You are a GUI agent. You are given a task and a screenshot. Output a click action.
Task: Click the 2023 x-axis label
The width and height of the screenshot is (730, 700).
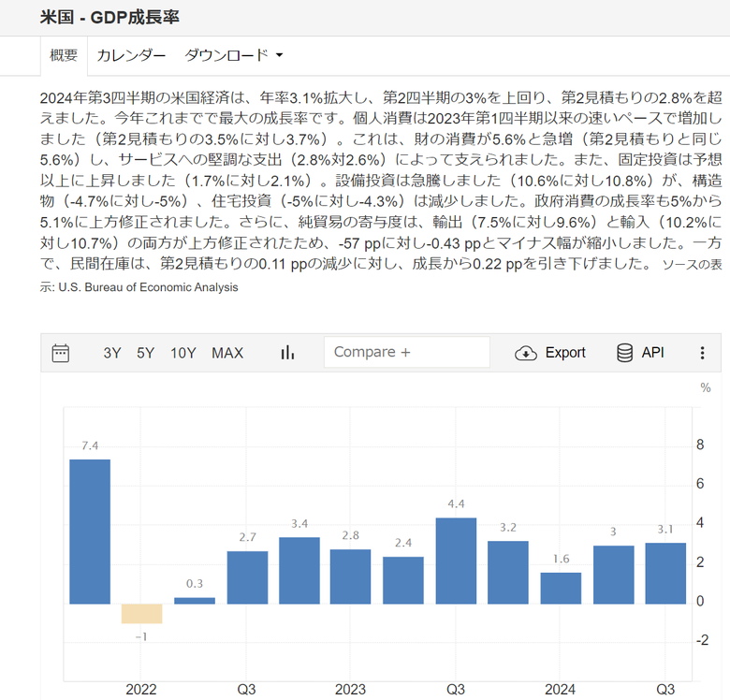pyautogui.click(x=351, y=690)
